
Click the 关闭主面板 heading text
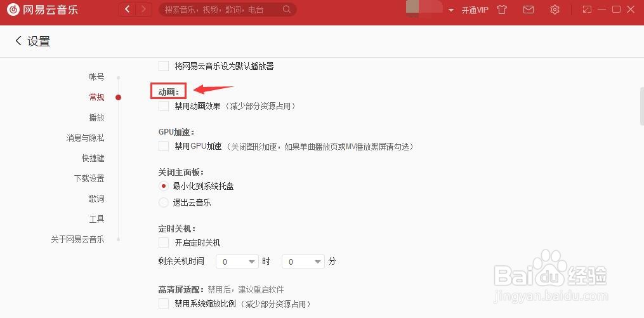tap(181, 172)
